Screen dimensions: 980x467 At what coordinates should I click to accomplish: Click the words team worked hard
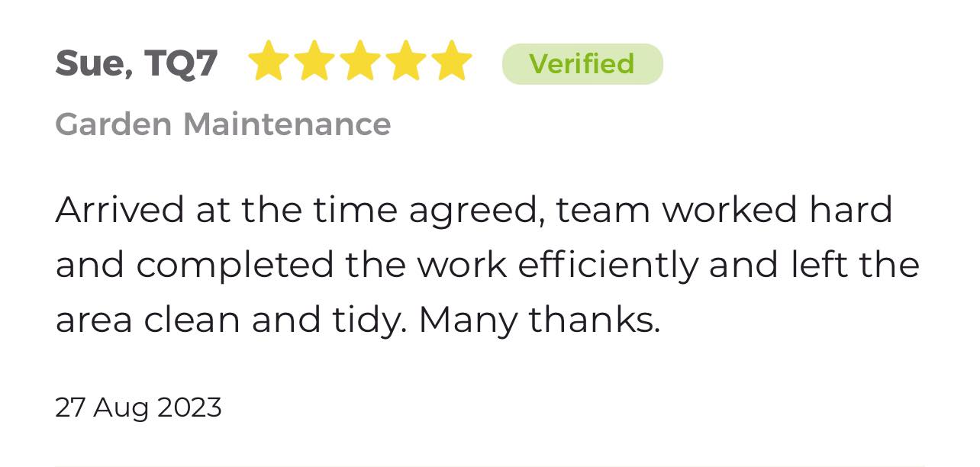724,211
